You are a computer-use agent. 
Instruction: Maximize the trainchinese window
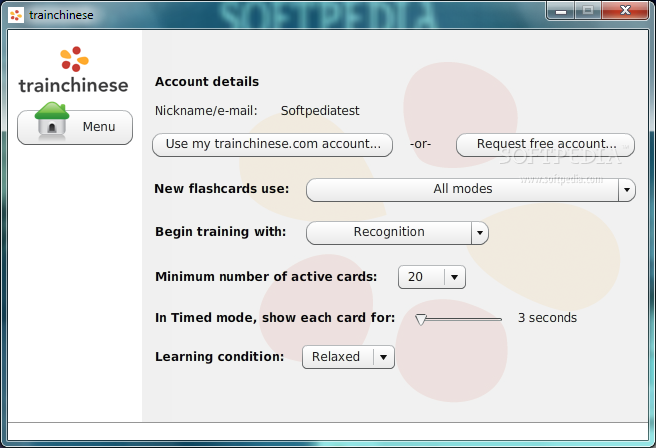[588, 10]
